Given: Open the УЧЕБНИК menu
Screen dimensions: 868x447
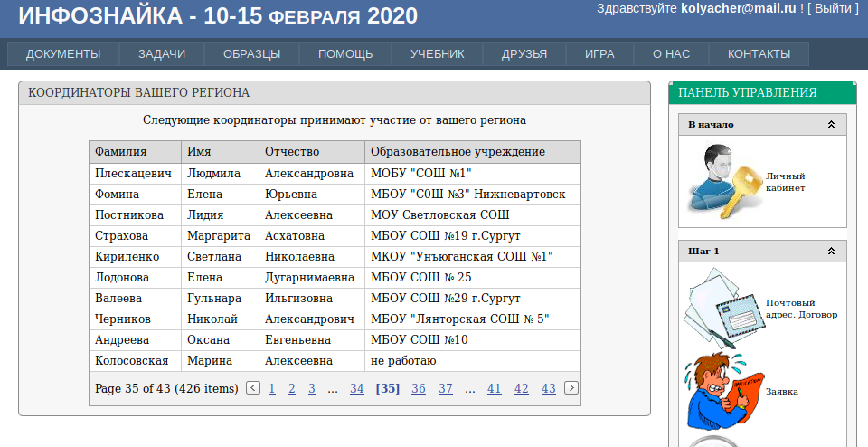Looking at the screenshot, I should point(438,53).
